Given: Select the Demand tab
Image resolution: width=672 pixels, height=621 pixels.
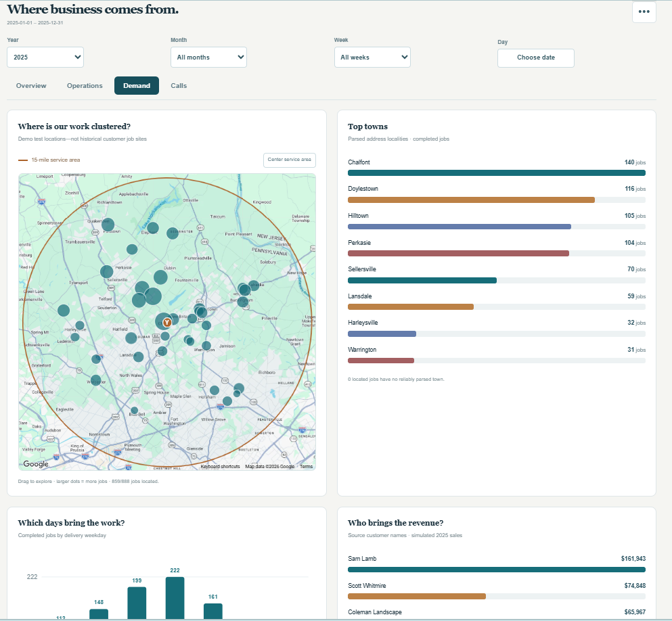Looking at the screenshot, I should tap(137, 86).
